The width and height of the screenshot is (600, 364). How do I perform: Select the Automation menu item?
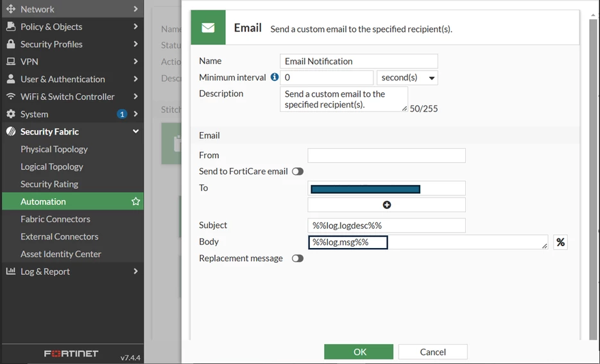[73, 201]
